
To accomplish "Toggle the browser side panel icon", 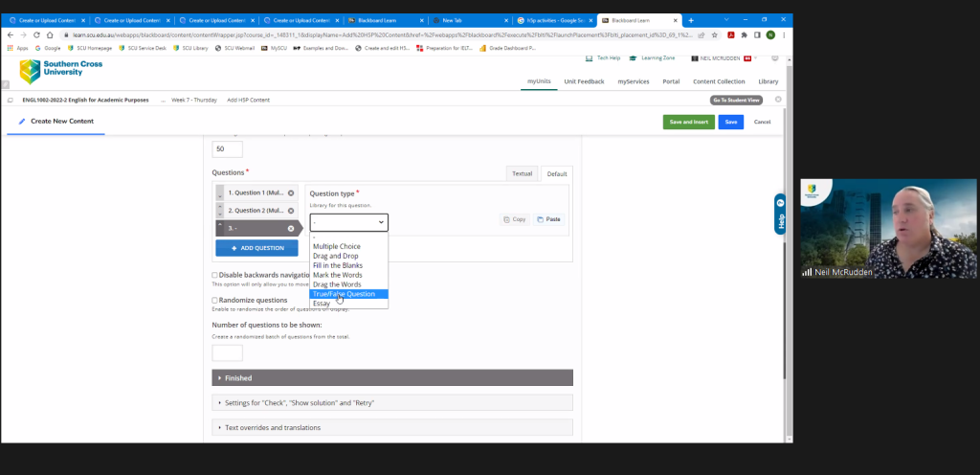I will click(x=757, y=35).
